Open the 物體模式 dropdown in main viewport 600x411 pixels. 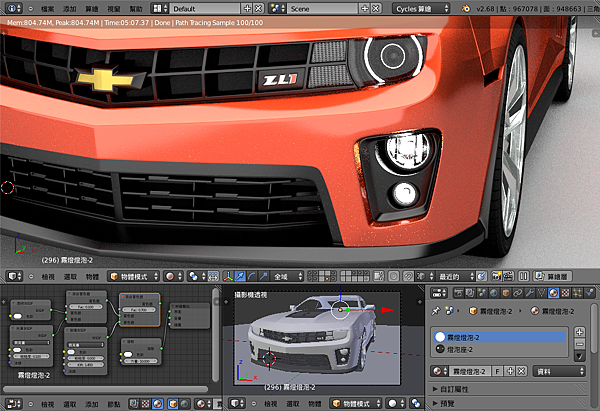(134, 276)
